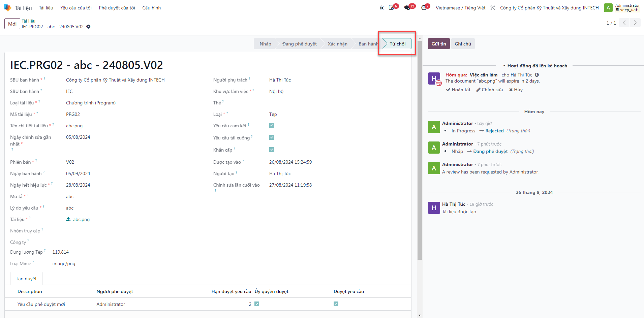Go to the next record arrow

tap(635, 23)
